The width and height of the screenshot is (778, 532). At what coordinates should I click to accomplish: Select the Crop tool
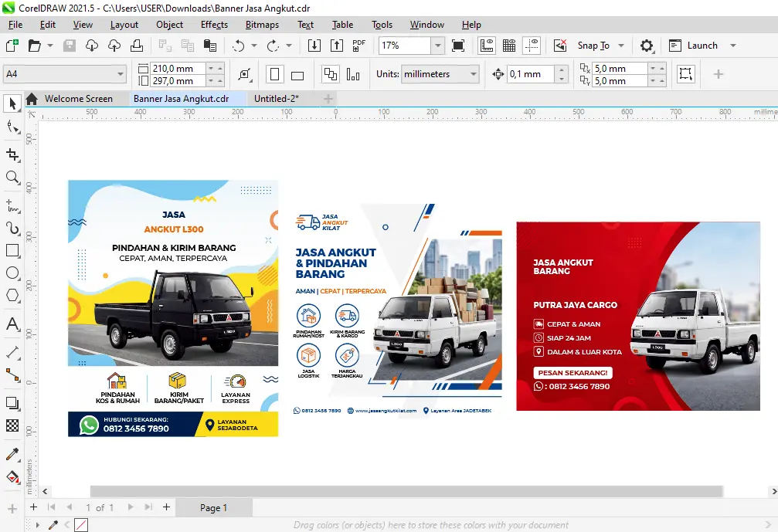pyautogui.click(x=12, y=154)
